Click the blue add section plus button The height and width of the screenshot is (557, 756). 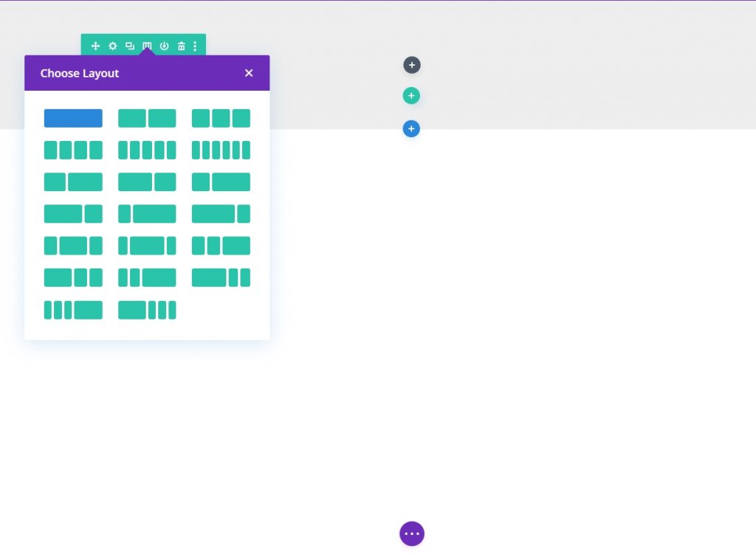(411, 128)
